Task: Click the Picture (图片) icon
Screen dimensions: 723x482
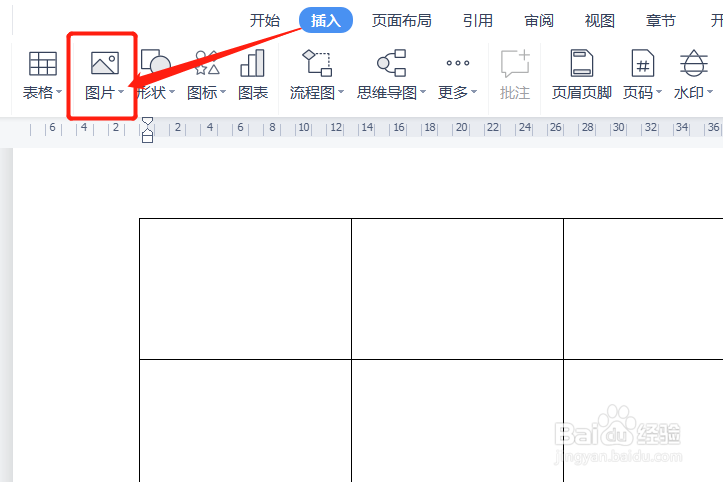Action: 105,63
